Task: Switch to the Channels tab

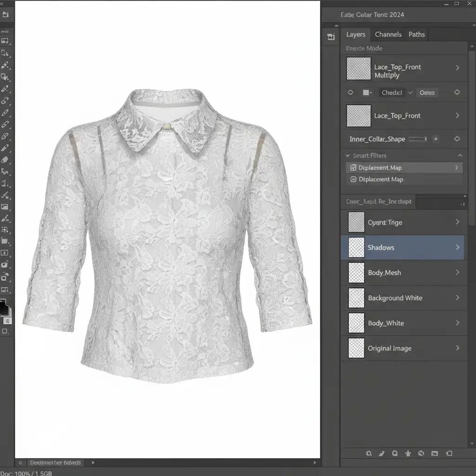Action: [x=388, y=34]
